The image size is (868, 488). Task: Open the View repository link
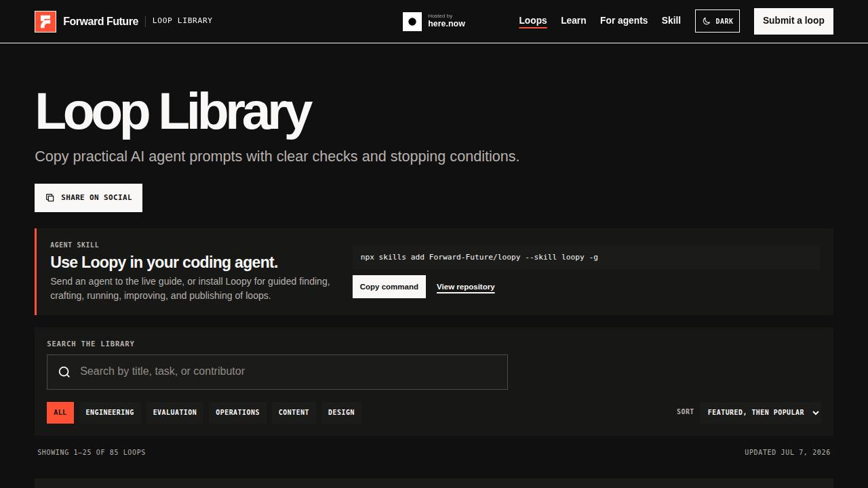pyautogui.click(x=466, y=287)
